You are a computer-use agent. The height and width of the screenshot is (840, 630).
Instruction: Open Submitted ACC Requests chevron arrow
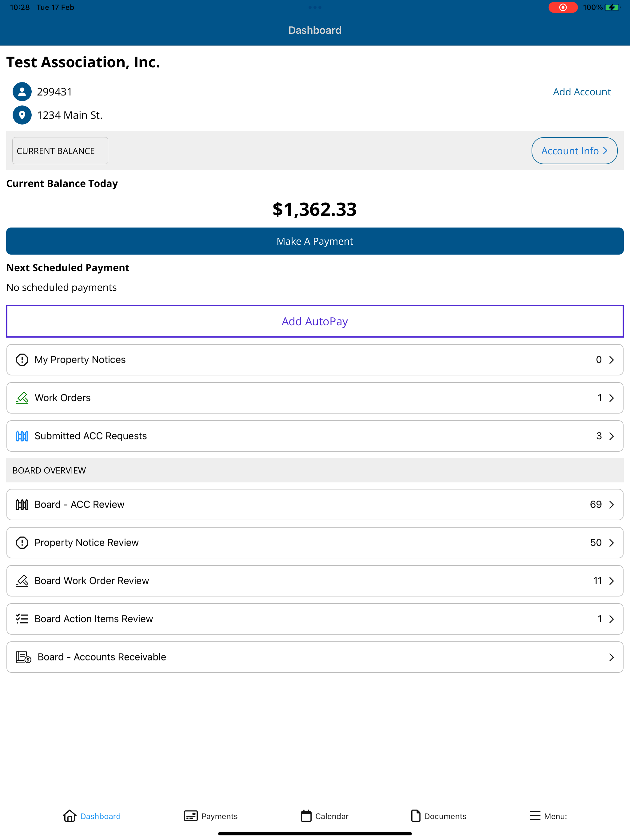coord(611,436)
